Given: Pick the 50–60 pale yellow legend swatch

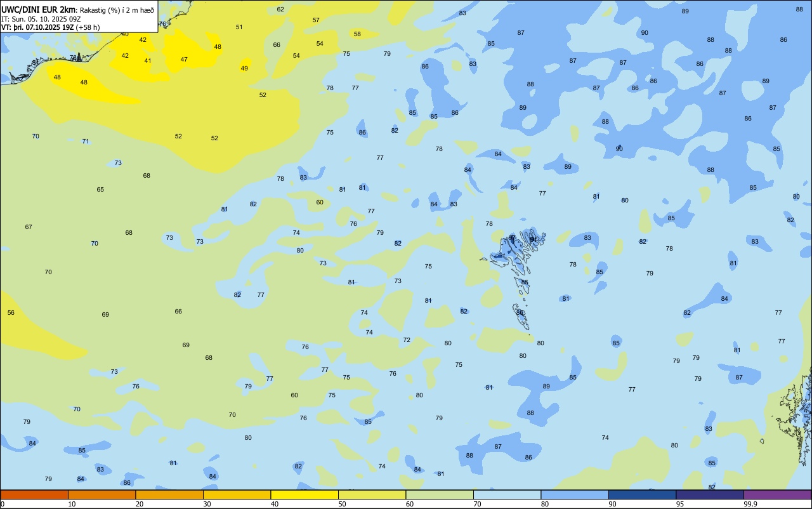Looking at the screenshot, I should click(372, 494).
